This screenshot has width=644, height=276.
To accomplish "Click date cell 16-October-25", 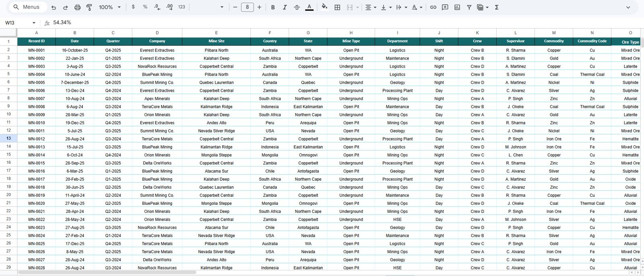I will (x=75, y=50).
